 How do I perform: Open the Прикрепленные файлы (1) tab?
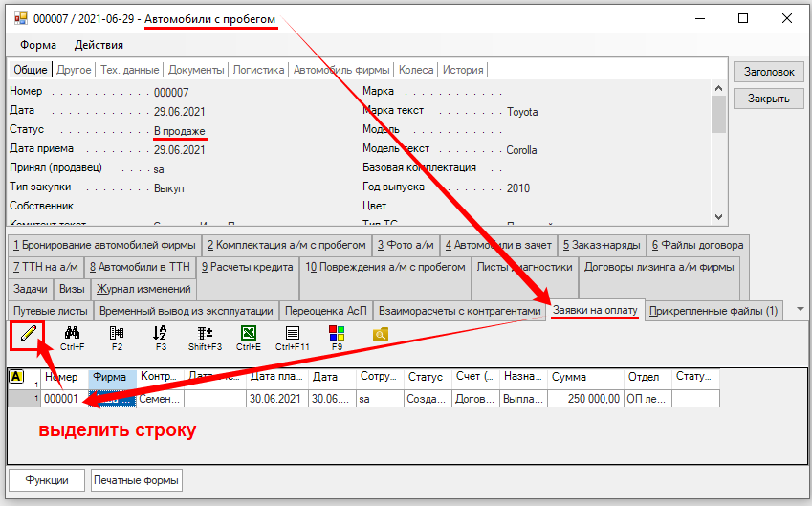click(714, 311)
